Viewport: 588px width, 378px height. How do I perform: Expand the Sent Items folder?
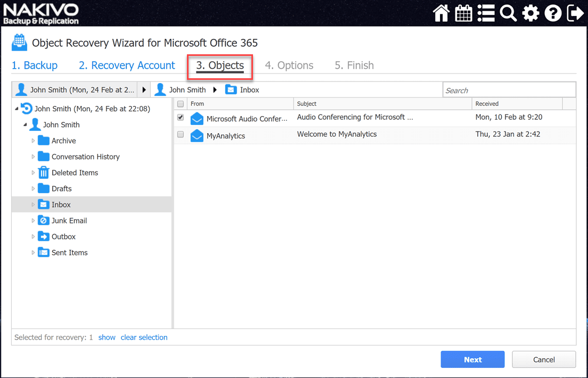tap(33, 252)
